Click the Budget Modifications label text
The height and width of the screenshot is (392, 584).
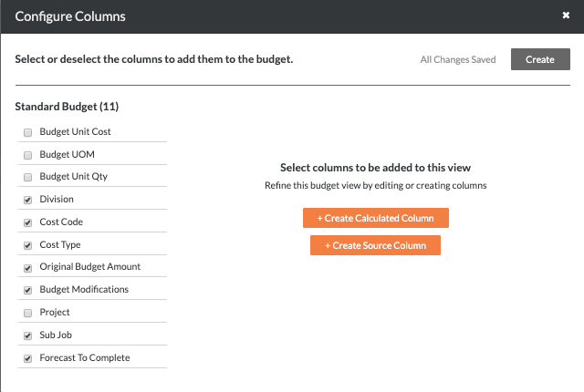84,290
